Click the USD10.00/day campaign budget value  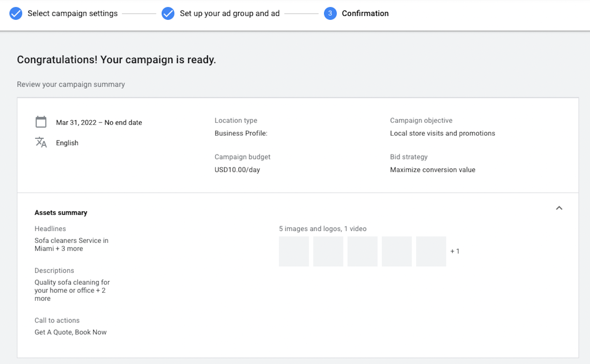tap(237, 170)
